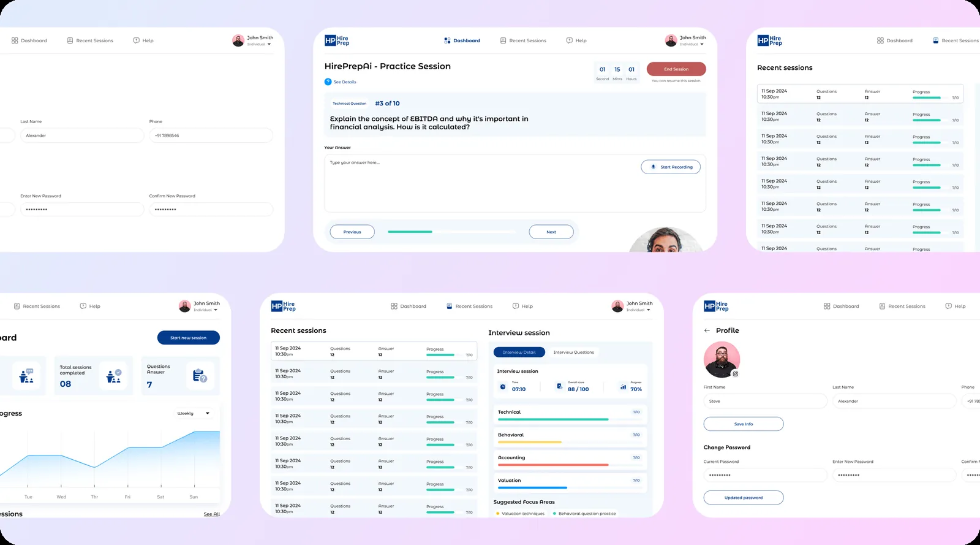Click the Start new session button
The width and height of the screenshot is (980, 545).
point(189,338)
